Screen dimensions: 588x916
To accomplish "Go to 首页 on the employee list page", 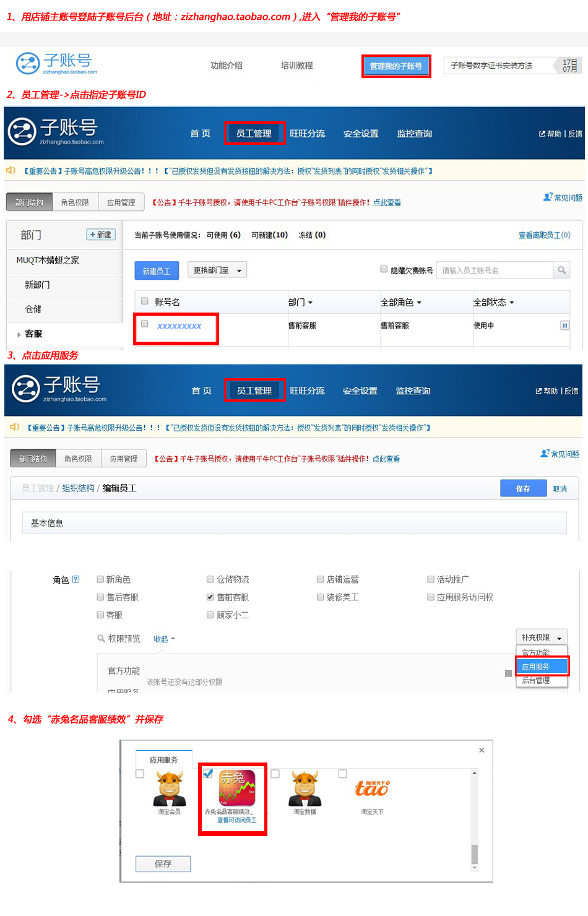I will click(x=200, y=133).
